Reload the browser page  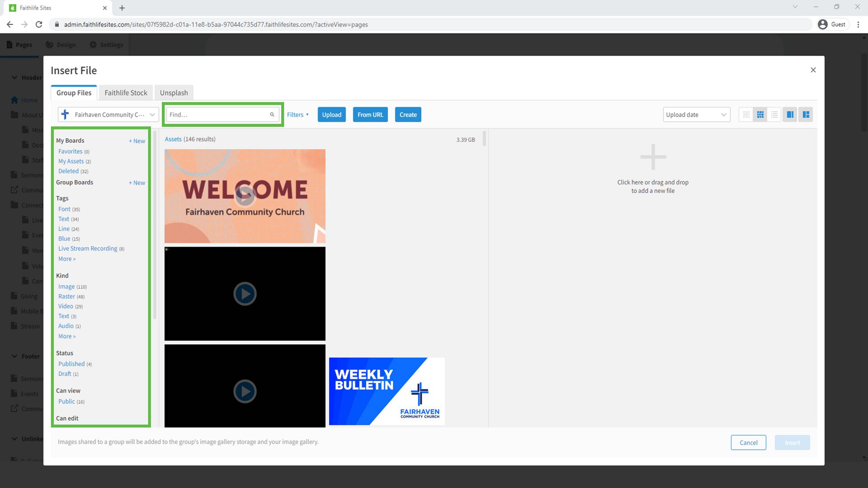[x=39, y=24]
